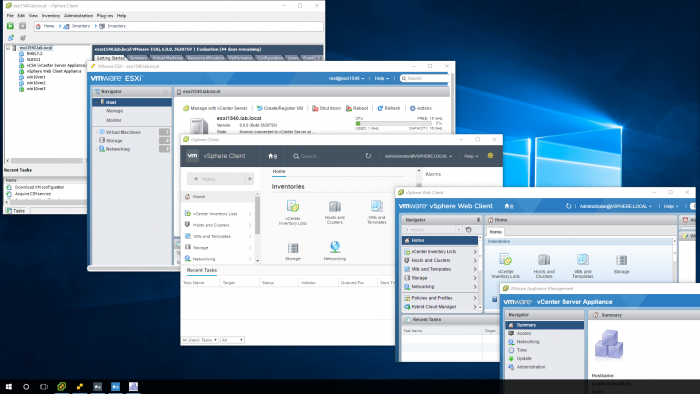Select Update in vCenter Server Appliance Navigator

click(524, 358)
